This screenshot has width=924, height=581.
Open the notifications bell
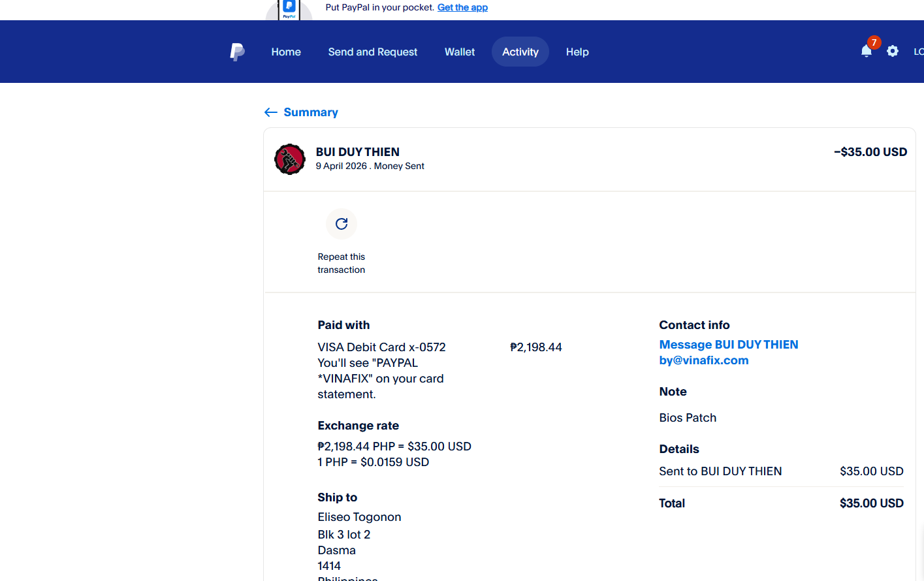(x=867, y=51)
